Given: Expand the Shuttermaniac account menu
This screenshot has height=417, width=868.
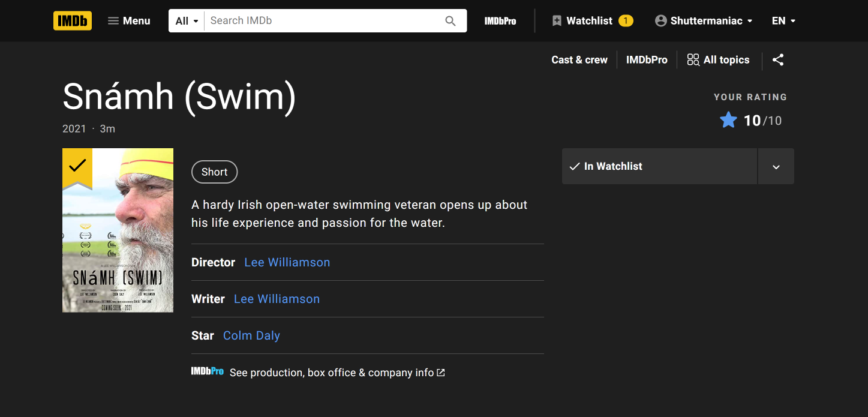Looking at the screenshot, I should point(703,20).
